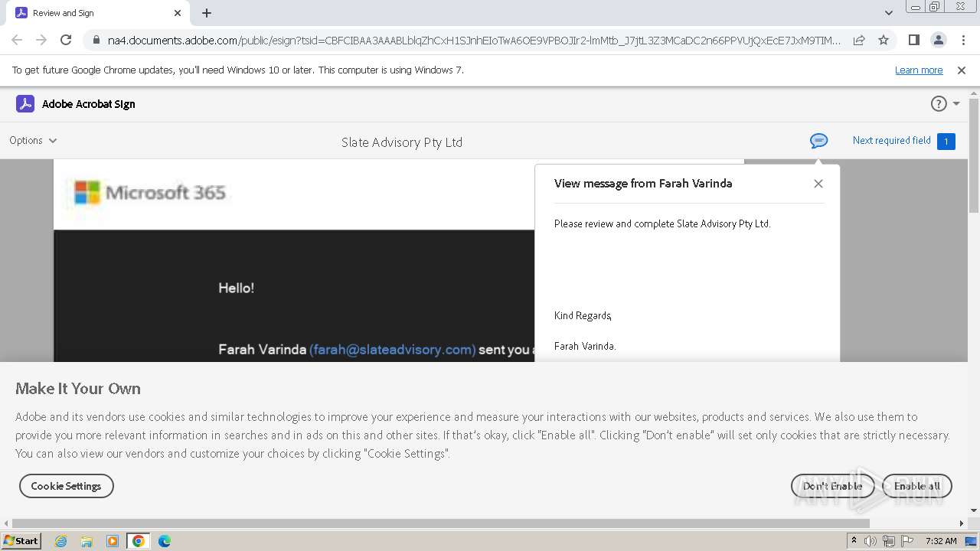The image size is (980, 551).
Task: Reload the page
Action: 66,40
